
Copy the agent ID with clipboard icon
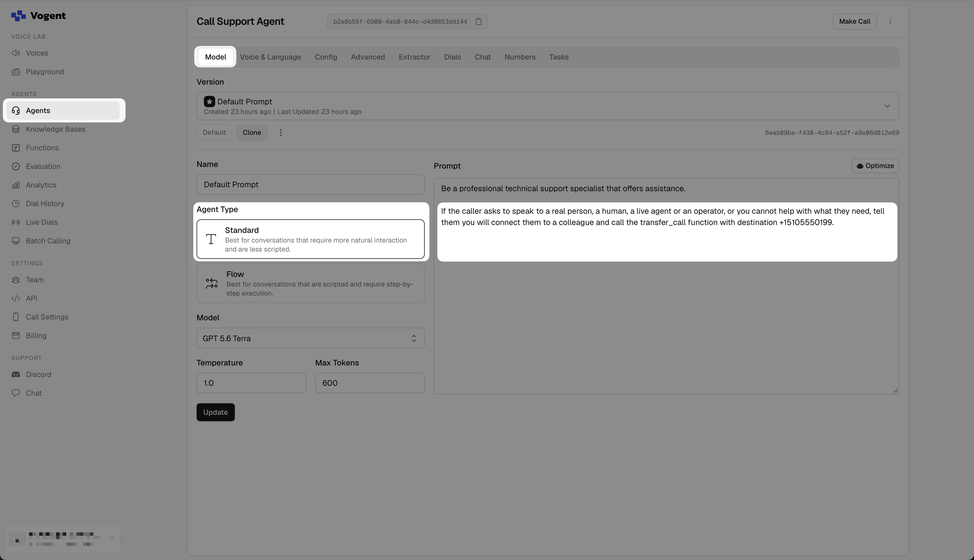(478, 21)
